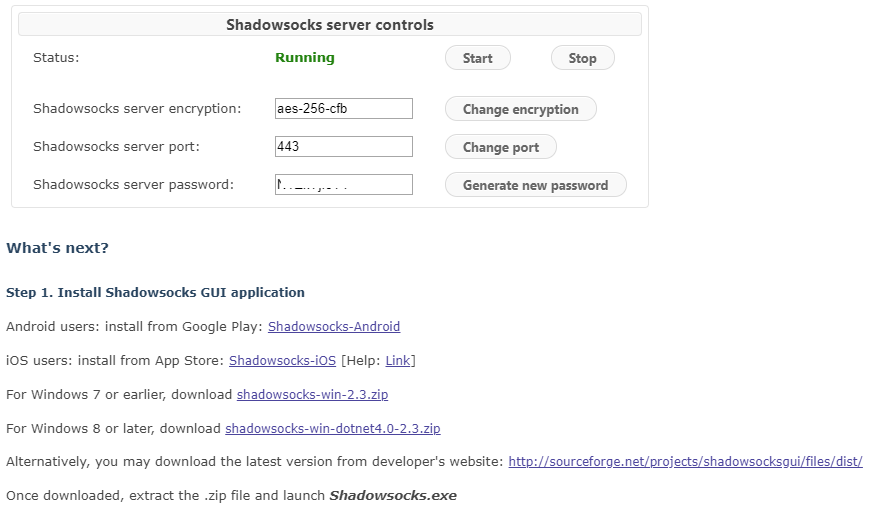Select the server password input box
This screenshot has width=870, height=506.
(343, 185)
